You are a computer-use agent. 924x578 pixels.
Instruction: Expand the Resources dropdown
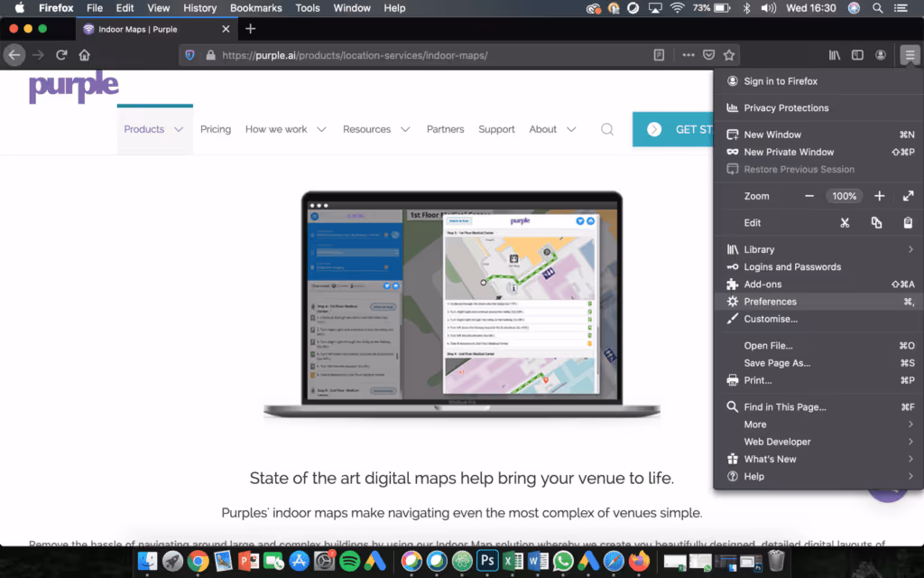pyautogui.click(x=376, y=129)
